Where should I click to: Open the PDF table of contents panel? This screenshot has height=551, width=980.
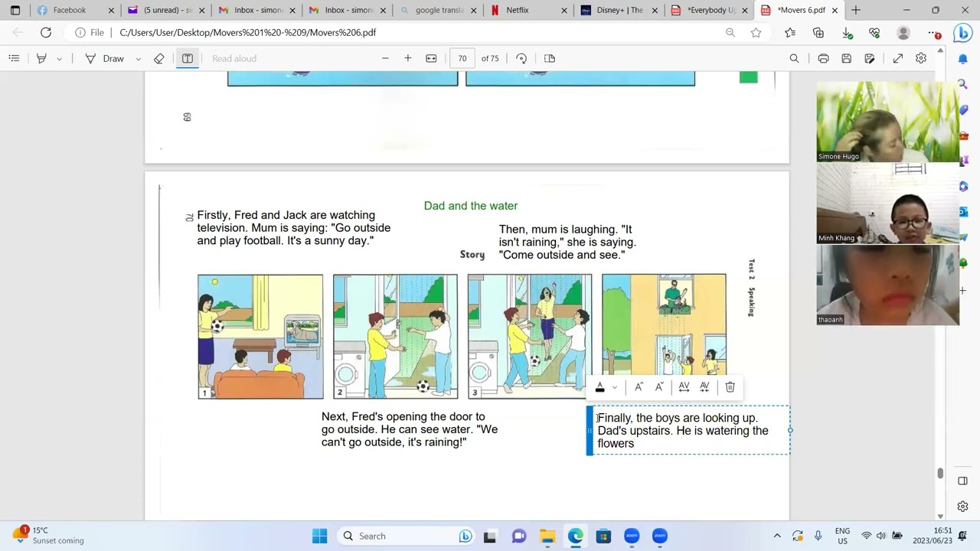click(x=14, y=58)
